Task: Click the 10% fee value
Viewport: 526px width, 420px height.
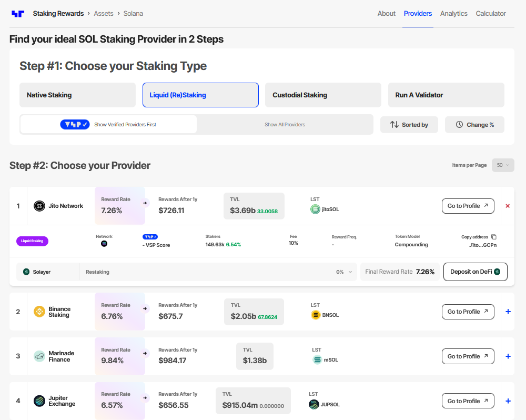Action: [293, 243]
